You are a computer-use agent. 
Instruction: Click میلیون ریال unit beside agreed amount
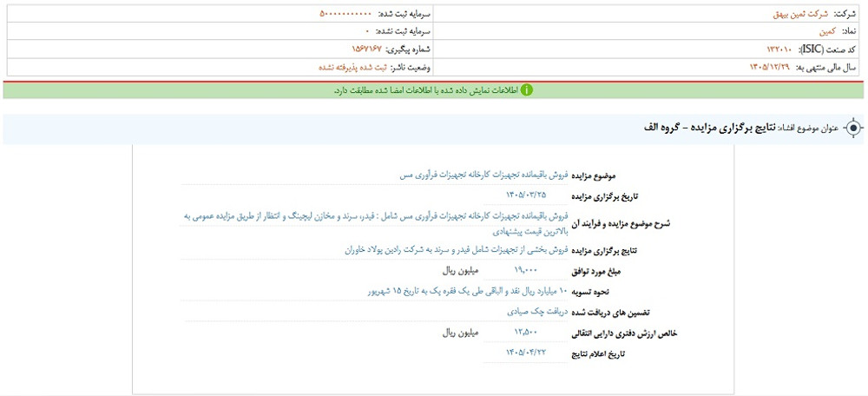coord(459,272)
